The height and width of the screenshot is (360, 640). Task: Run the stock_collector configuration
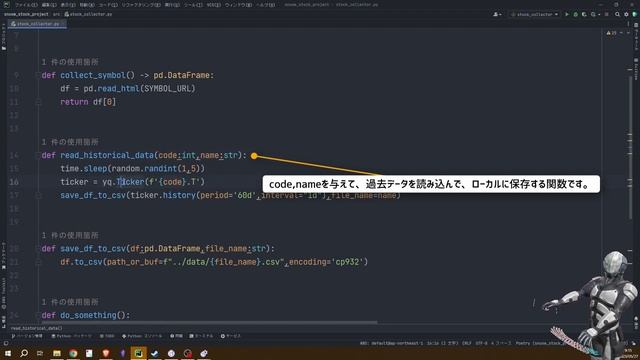pos(567,14)
